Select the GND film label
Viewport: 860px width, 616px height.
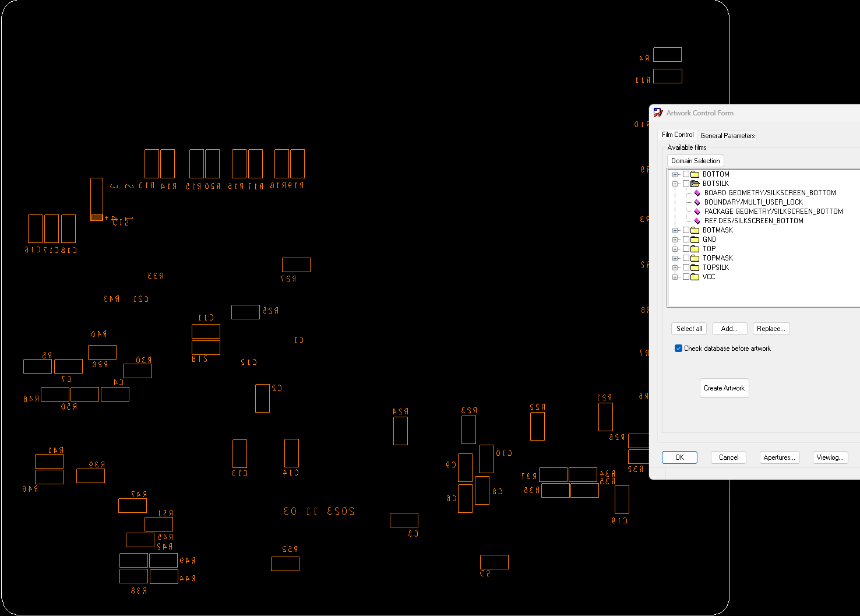click(x=709, y=240)
